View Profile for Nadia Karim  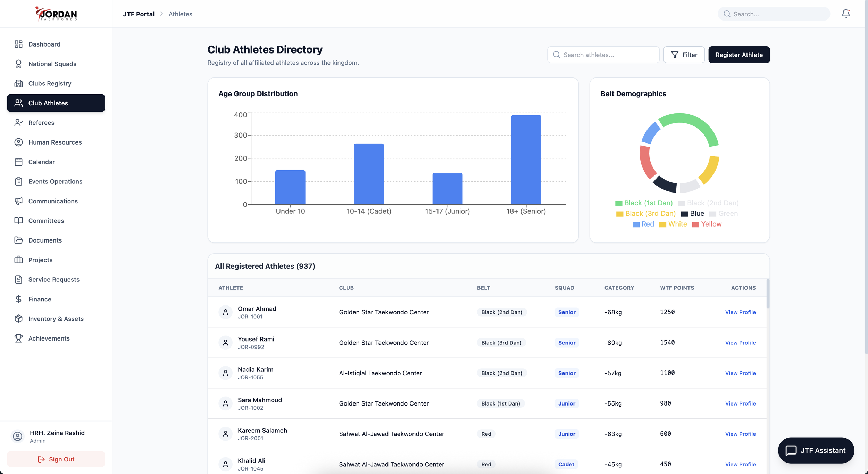tap(740, 373)
